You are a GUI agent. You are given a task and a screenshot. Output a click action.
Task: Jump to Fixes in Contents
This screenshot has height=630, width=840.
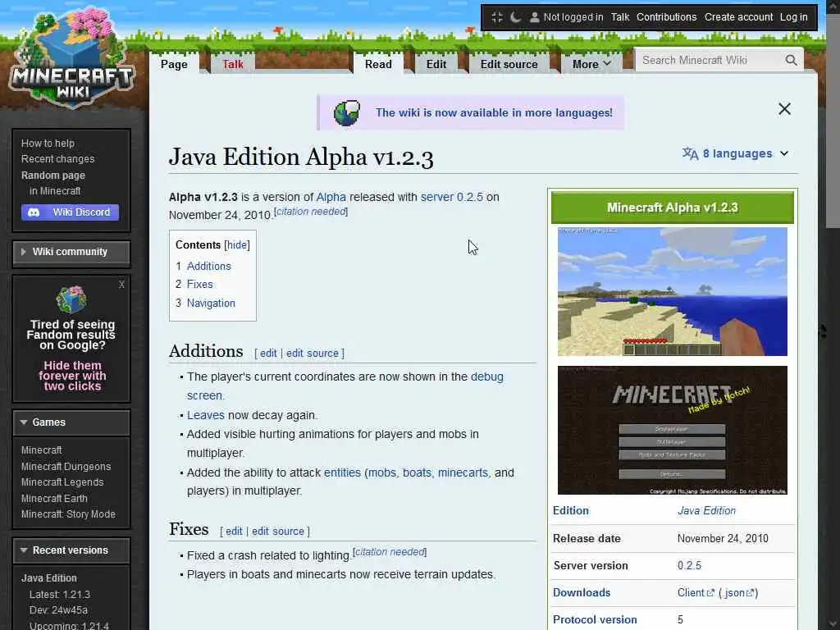[x=200, y=285]
